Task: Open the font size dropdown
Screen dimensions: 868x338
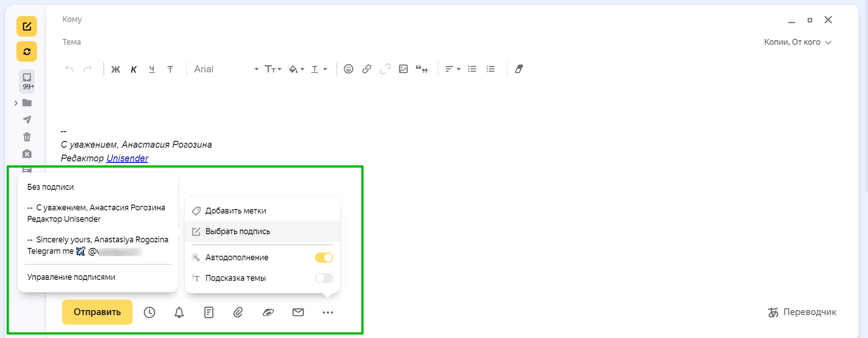Action: coord(273,69)
